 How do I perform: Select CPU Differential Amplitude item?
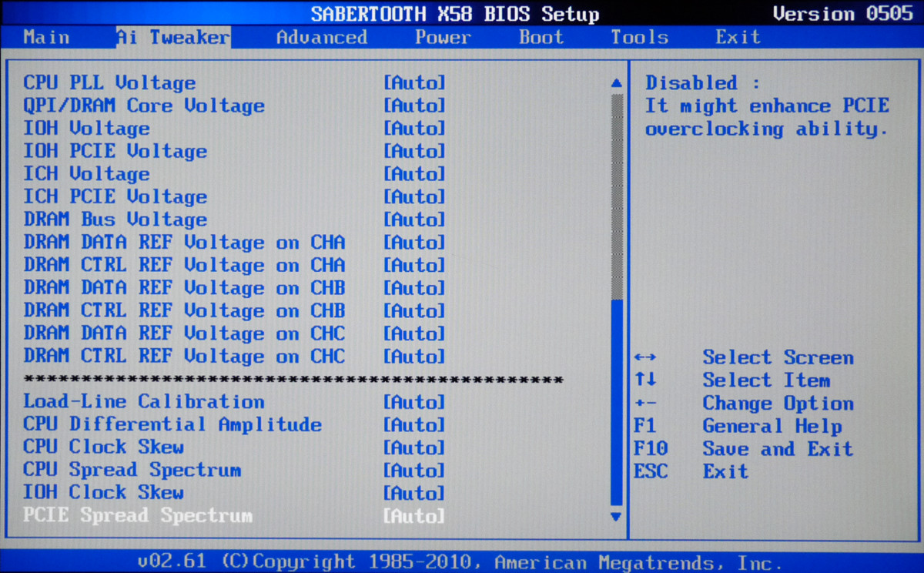[172, 424]
